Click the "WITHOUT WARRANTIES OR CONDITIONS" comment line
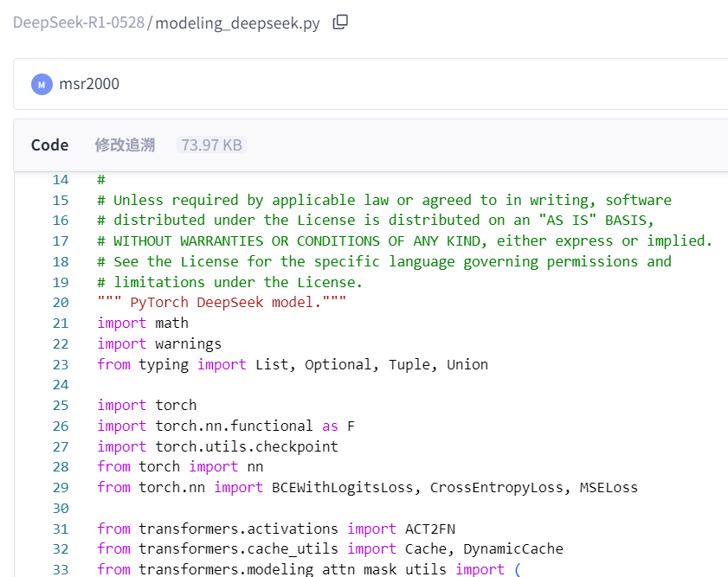728x577 pixels. 404,240
